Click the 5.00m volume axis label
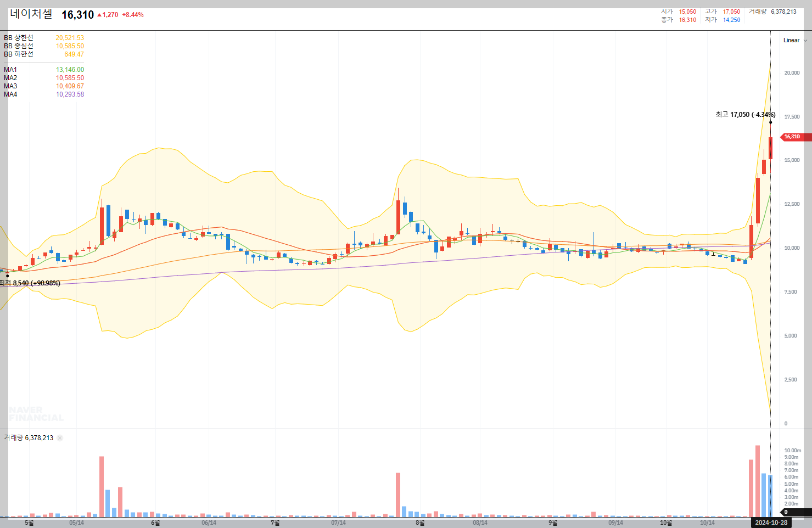This screenshot has height=528, width=812. [x=791, y=484]
